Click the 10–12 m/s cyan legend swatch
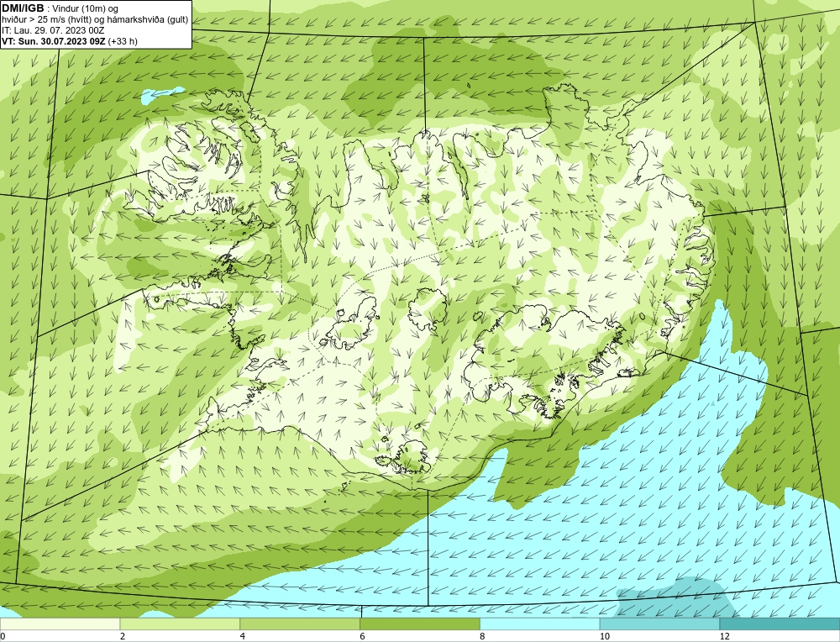This screenshot has width=840, height=642. pyautogui.click(x=660, y=624)
